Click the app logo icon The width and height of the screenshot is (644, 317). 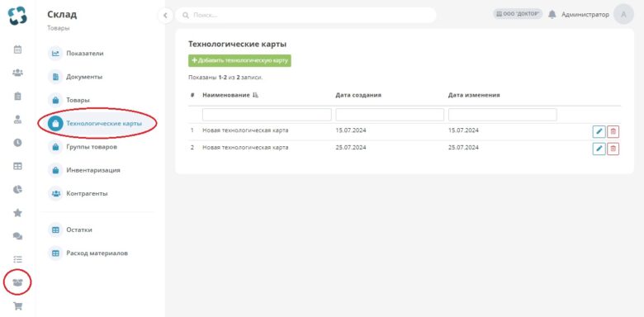[x=17, y=16]
